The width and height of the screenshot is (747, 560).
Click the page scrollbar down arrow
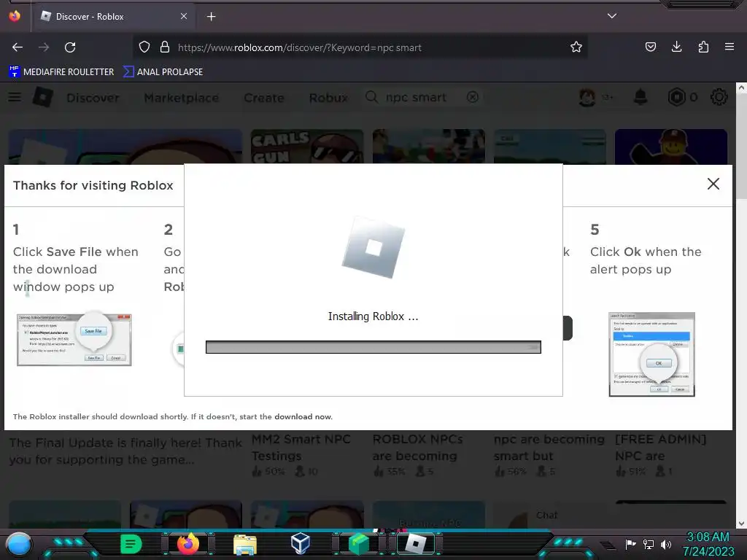pyautogui.click(x=741, y=524)
